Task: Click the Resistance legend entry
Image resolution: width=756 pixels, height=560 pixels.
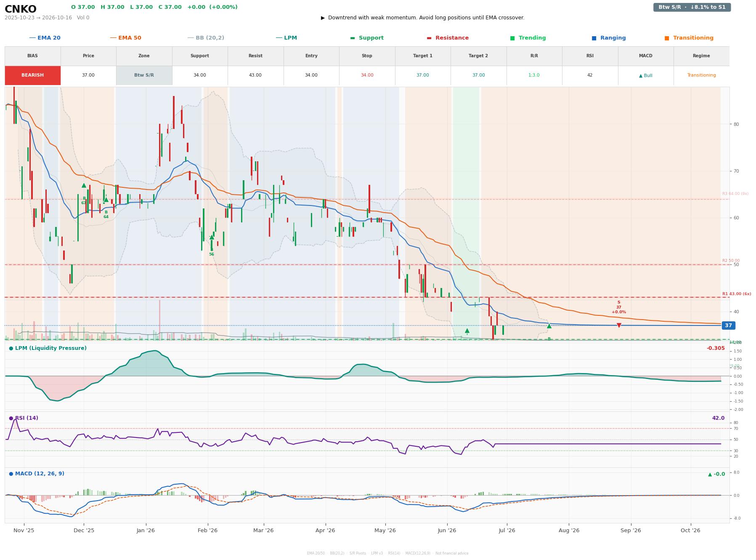Action: (x=447, y=38)
